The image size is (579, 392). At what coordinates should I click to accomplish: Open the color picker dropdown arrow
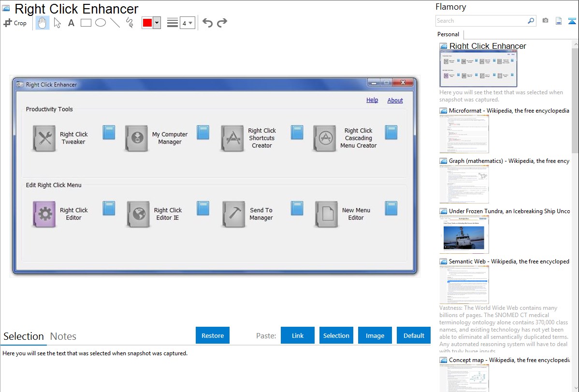(x=157, y=23)
